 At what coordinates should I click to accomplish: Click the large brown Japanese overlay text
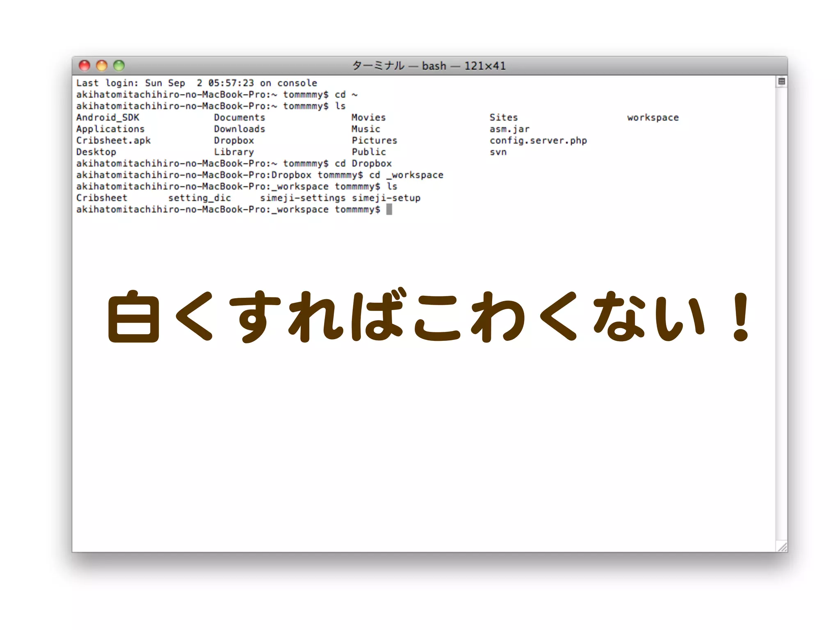[x=429, y=317]
